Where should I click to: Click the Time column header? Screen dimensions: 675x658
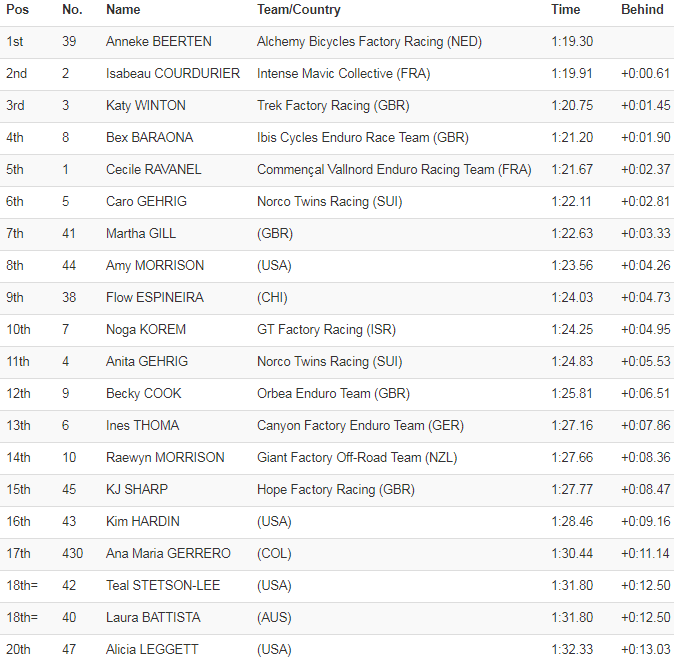click(565, 10)
